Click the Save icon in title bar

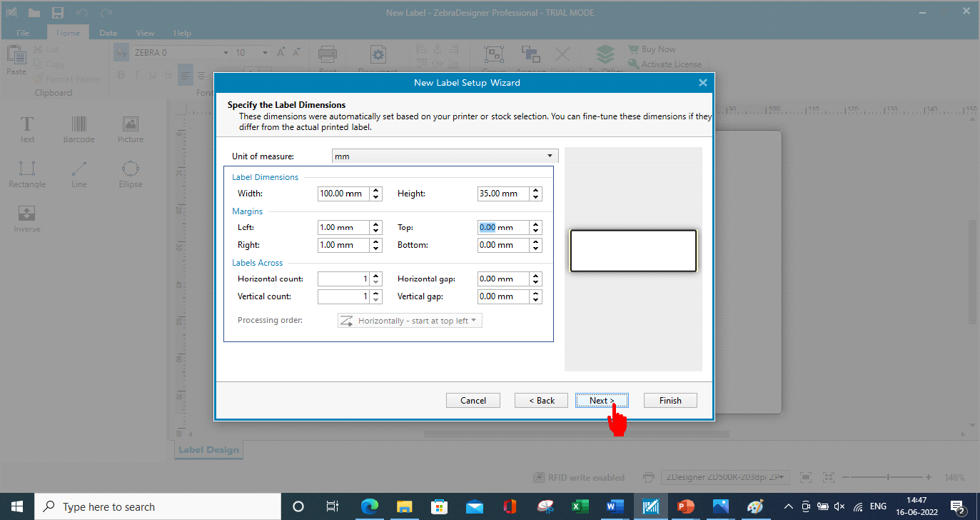(58, 13)
